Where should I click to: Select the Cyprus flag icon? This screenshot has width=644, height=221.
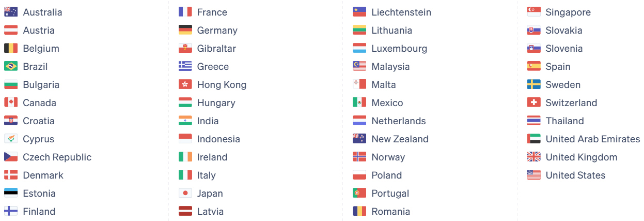pos(11,139)
